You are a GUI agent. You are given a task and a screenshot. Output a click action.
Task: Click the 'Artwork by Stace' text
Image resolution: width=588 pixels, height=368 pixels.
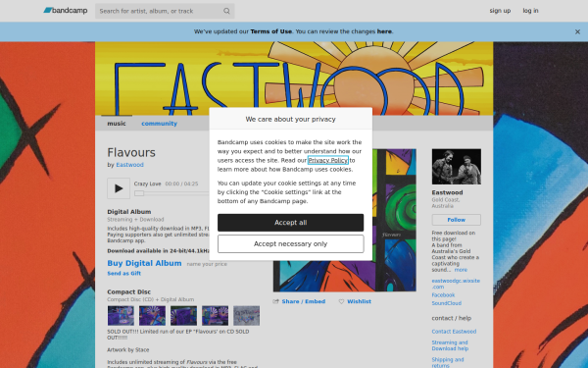(128, 350)
